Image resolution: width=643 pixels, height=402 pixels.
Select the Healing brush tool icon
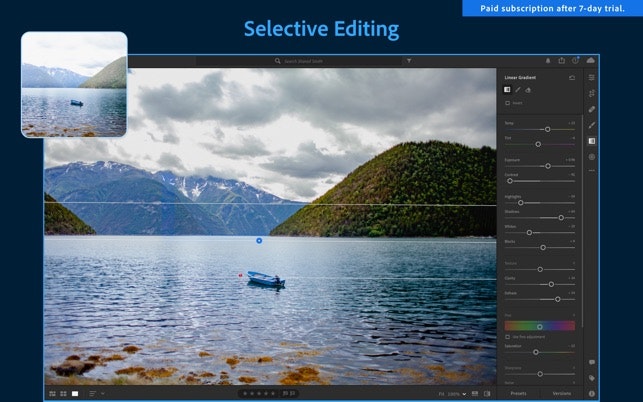click(x=591, y=109)
